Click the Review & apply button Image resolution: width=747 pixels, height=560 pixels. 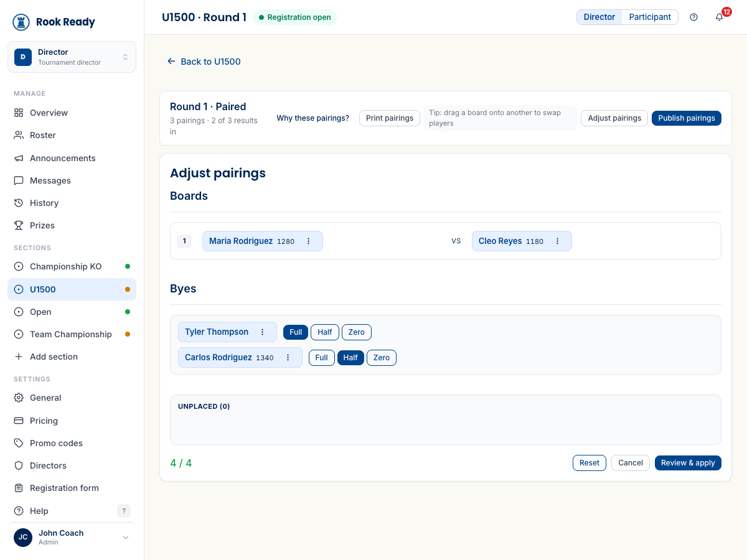(688, 463)
